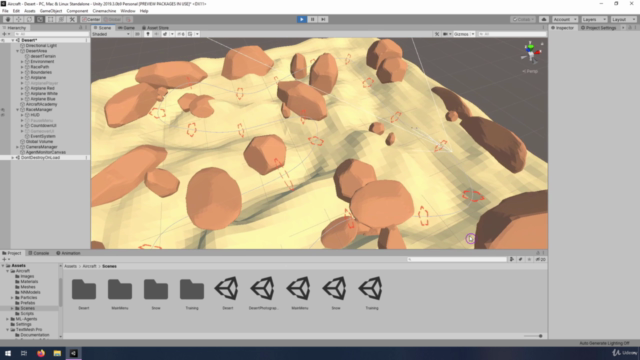
Task: Open the Window menu
Action: pos(128,11)
